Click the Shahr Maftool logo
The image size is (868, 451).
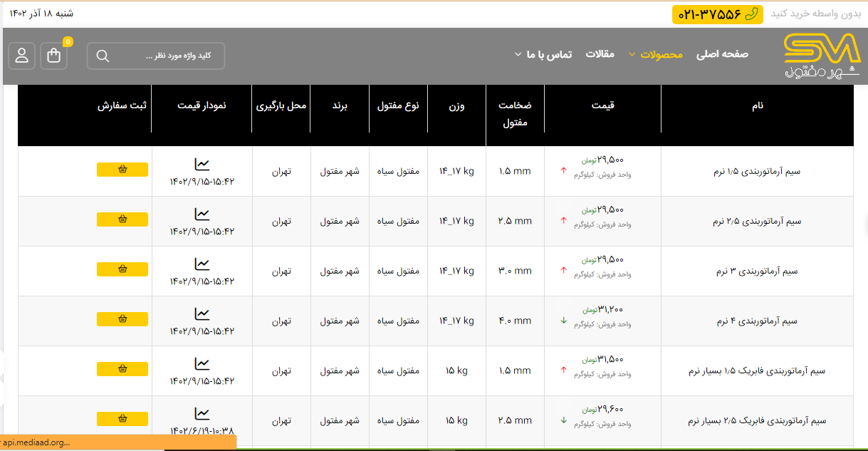[821, 56]
